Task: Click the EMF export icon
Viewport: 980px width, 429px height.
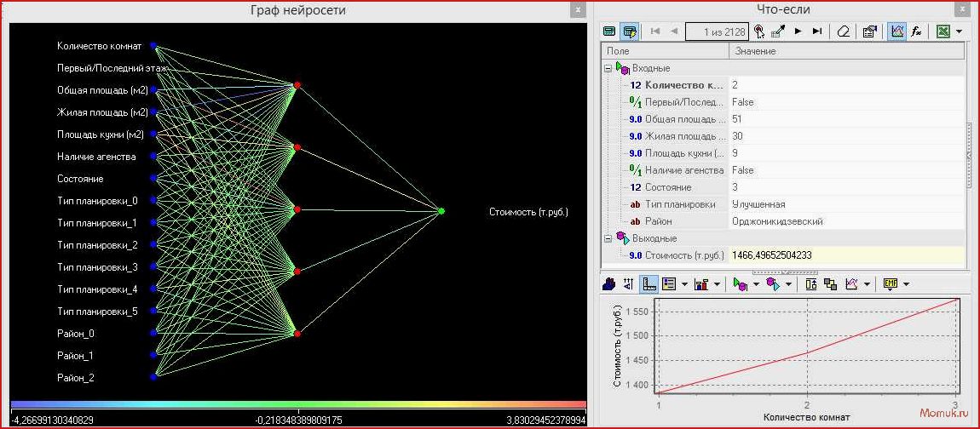Action: click(x=891, y=284)
